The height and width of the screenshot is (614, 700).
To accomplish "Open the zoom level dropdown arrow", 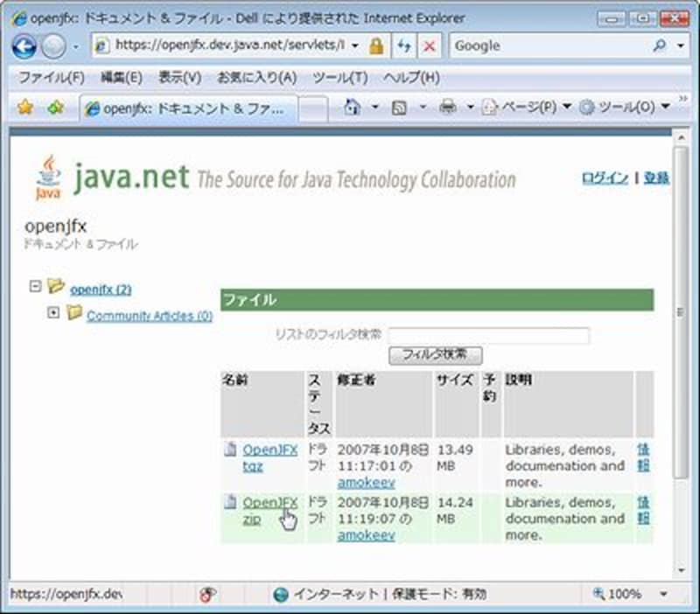I will tap(663, 594).
